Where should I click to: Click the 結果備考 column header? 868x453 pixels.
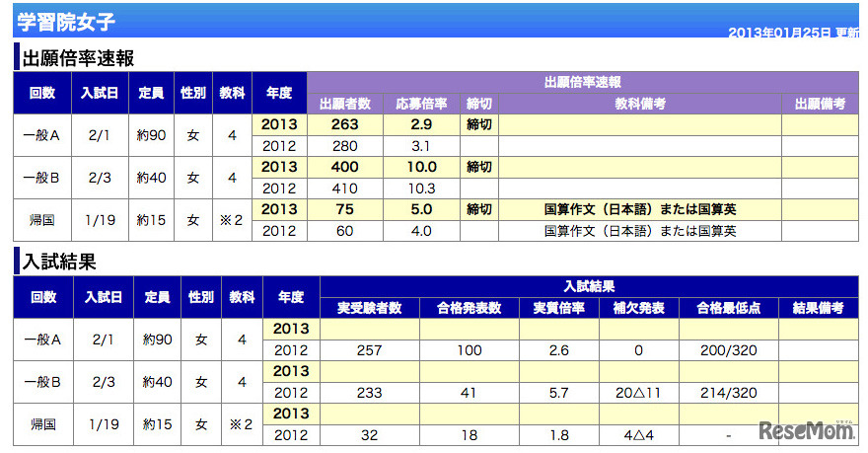point(818,308)
